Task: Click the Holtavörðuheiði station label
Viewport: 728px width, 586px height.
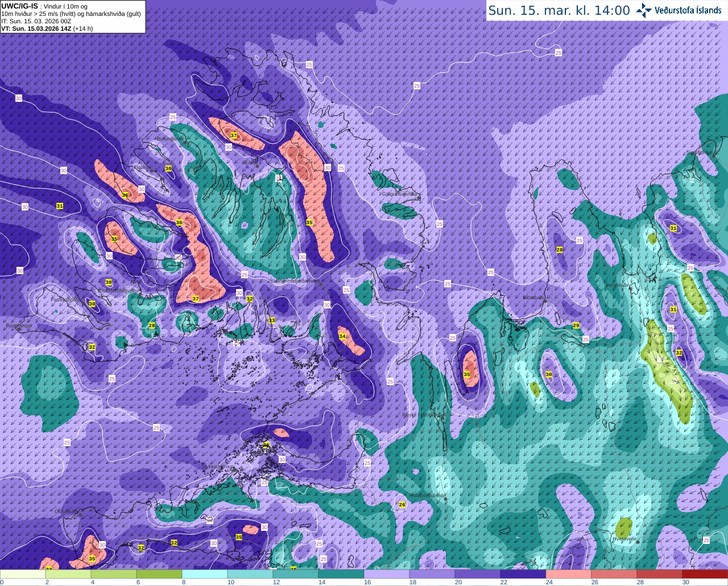Action: (x=426, y=496)
